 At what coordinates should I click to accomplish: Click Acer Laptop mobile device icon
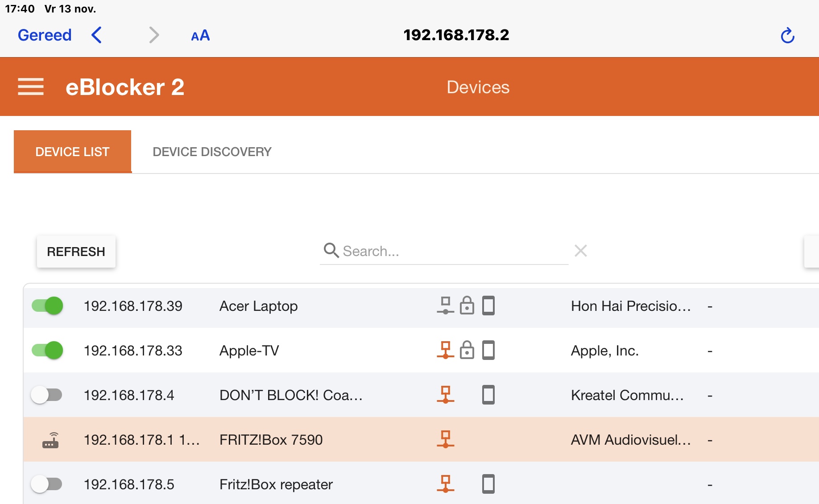pos(488,306)
